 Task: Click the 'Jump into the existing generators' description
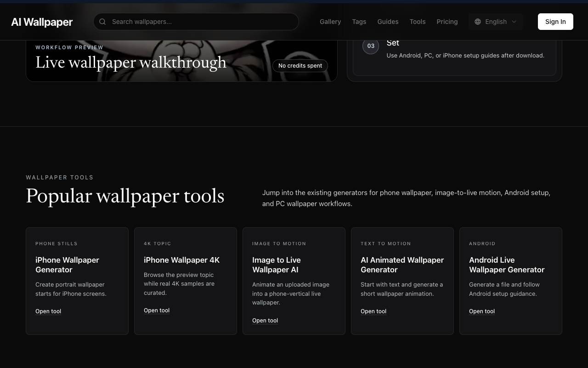pyautogui.click(x=407, y=198)
